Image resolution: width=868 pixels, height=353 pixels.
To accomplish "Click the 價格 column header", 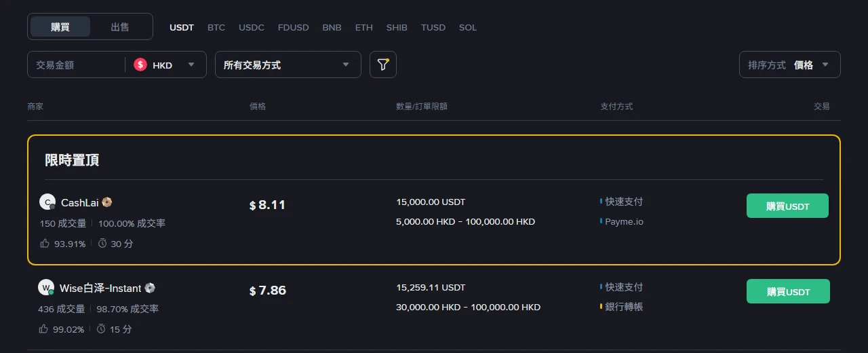I will coord(258,107).
